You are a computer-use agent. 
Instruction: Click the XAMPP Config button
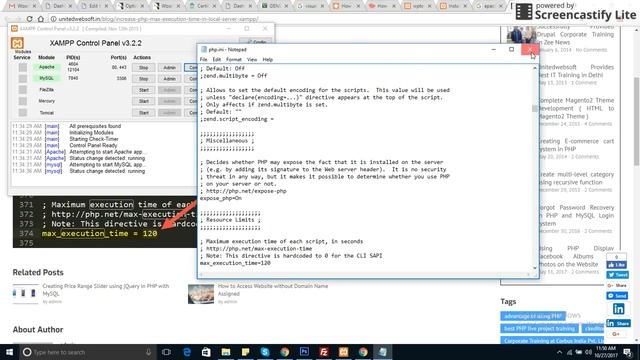click(x=256, y=42)
